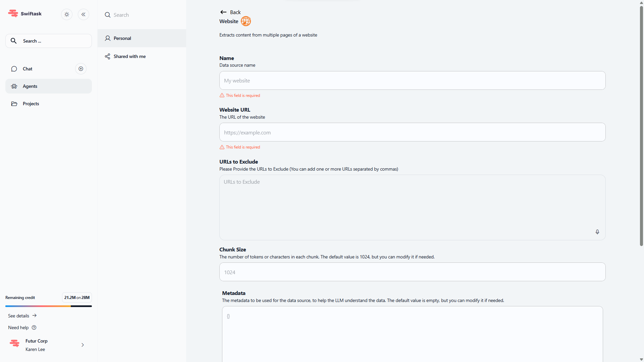Click the remaining credit progress bar
Viewport: 644px width, 362px height.
[48, 306]
